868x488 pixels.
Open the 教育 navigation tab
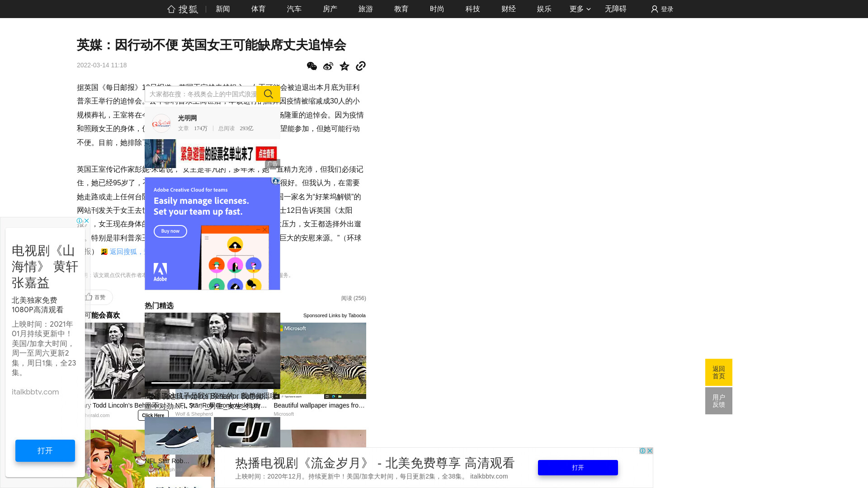click(401, 9)
